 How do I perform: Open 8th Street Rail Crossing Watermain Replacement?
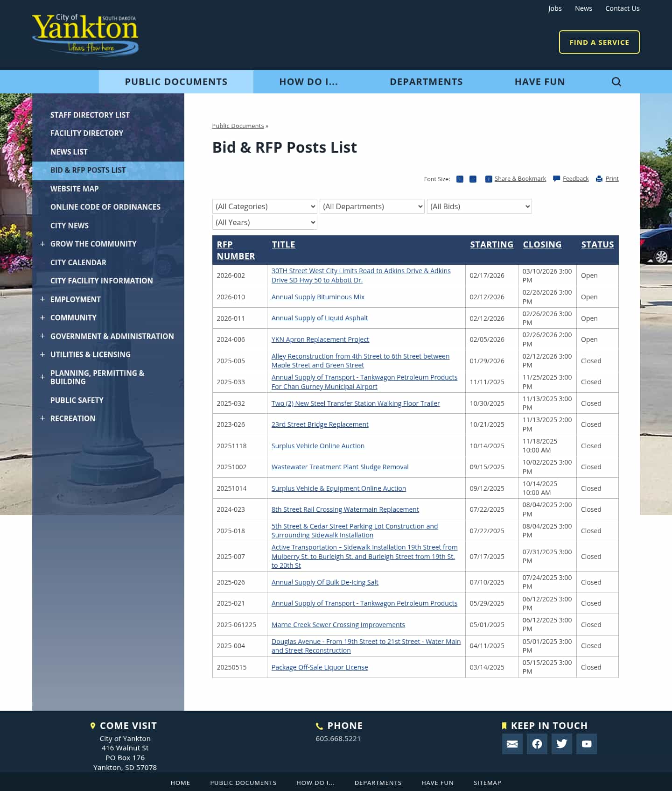(x=345, y=509)
